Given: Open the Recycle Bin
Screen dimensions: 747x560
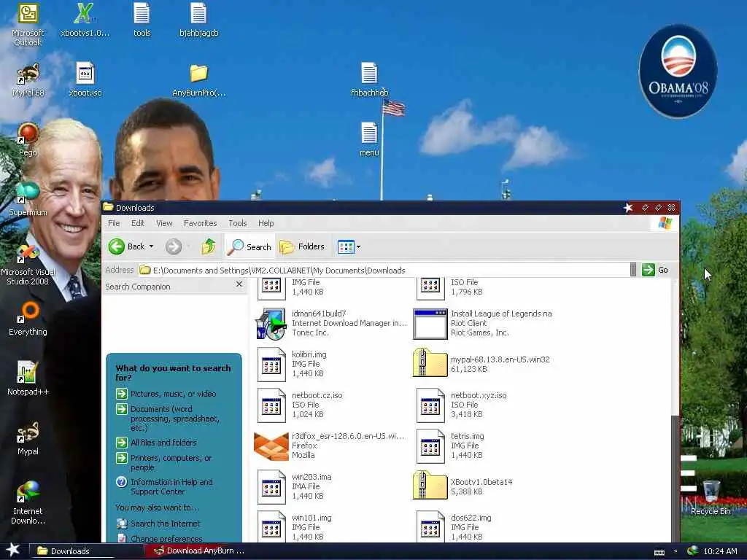Looking at the screenshot, I should pos(711,497).
